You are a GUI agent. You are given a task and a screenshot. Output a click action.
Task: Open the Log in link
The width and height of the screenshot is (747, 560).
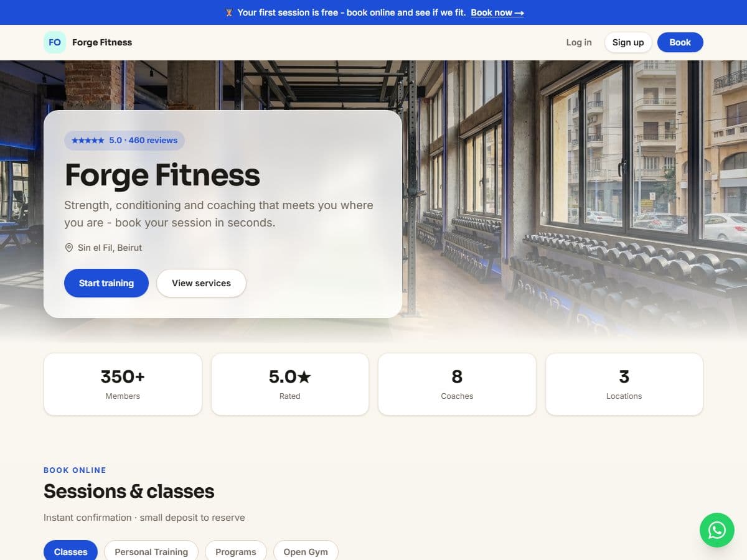[x=579, y=42]
